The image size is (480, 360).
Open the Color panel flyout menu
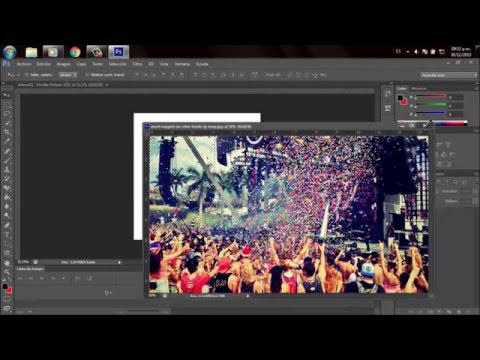point(475,88)
